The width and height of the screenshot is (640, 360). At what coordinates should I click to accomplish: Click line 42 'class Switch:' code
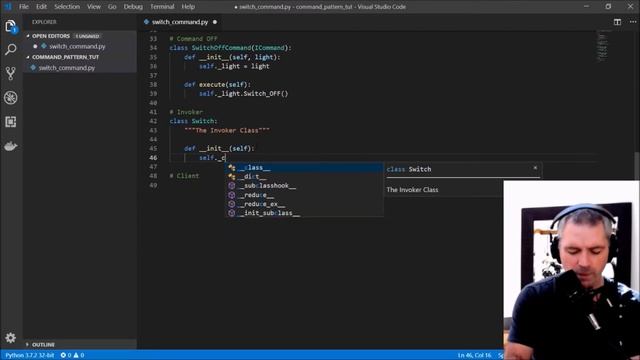193,121
